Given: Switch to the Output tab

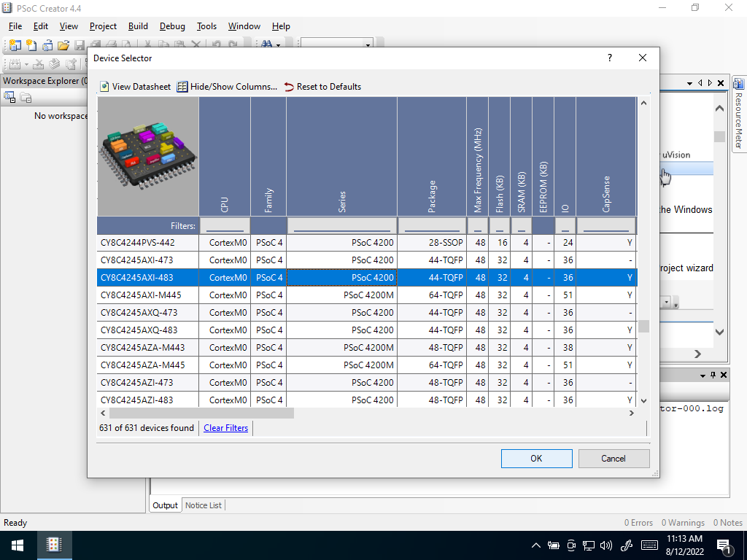Looking at the screenshot, I should click(165, 505).
